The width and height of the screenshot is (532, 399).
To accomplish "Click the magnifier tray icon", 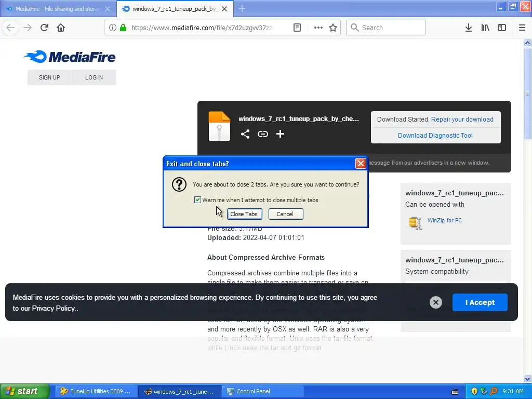I will point(494,391).
